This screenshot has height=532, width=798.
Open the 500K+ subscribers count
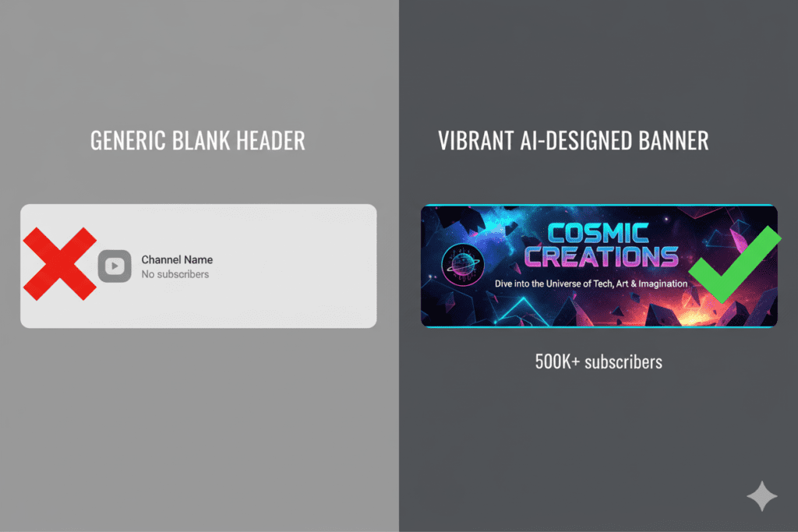(x=598, y=361)
